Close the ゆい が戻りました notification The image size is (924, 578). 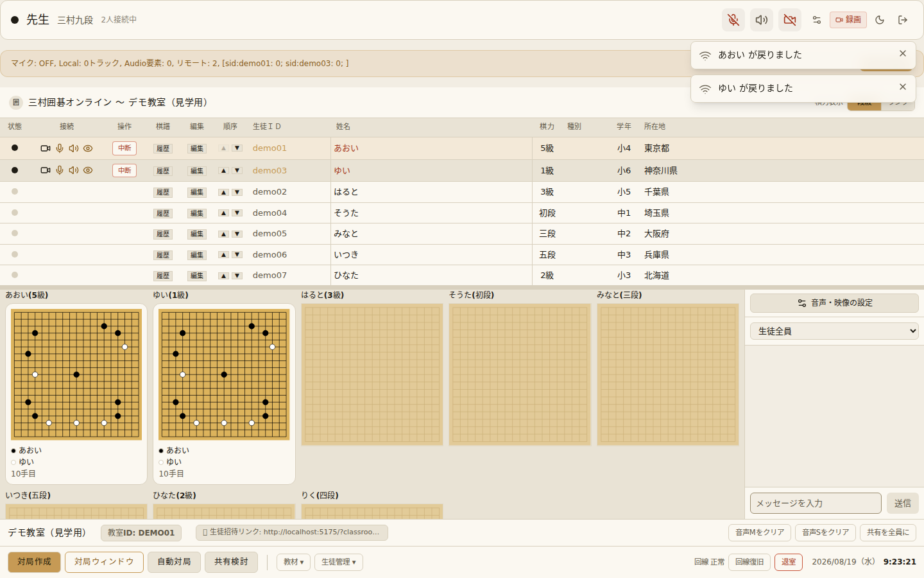click(x=903, y=87)
